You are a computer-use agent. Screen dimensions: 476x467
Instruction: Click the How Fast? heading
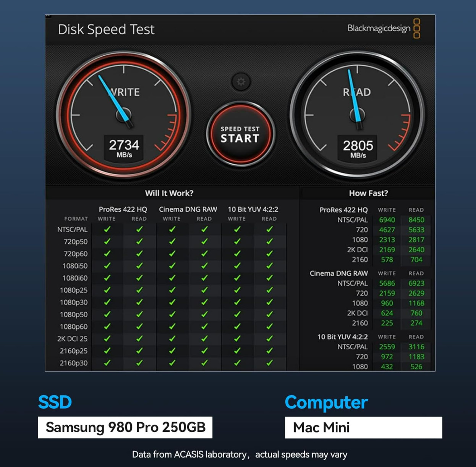(x=368, y=193)
